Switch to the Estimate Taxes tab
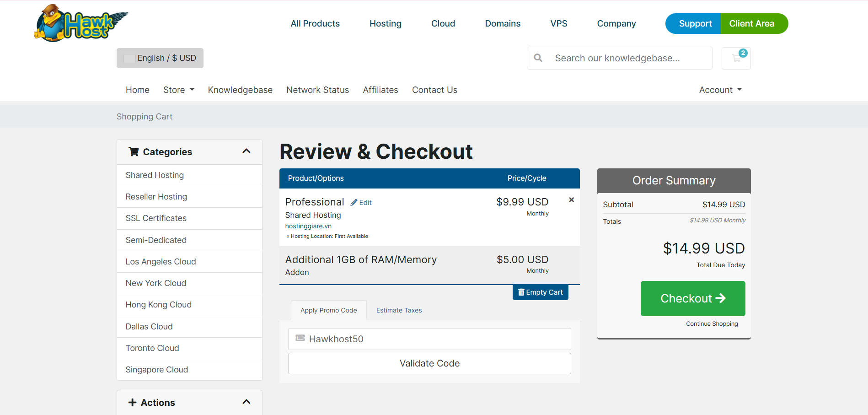This screenshot has height=415, width=868. click(399, 310)
